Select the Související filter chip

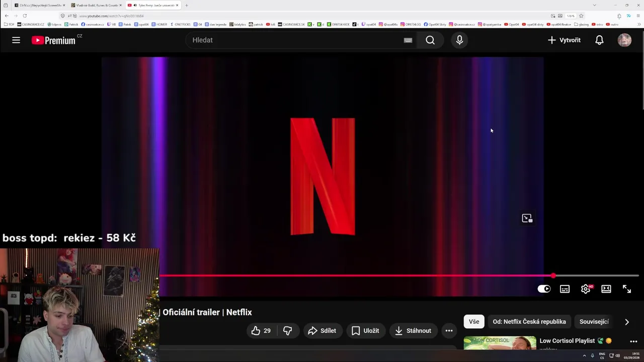[594, 322]
